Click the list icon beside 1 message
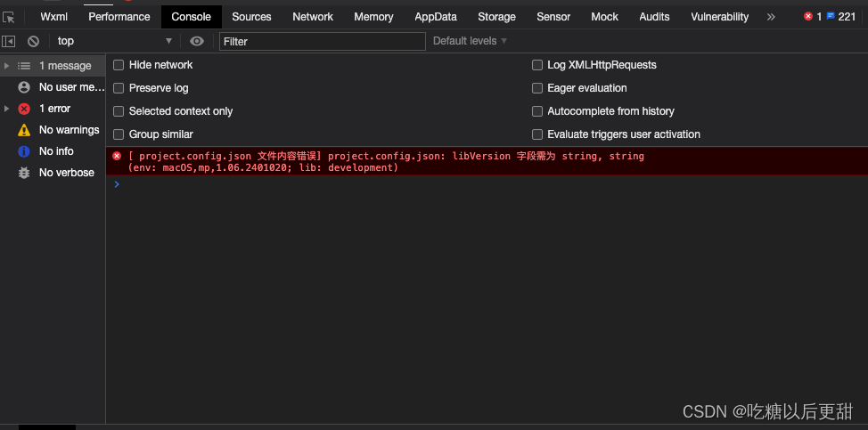The image size is (868, 430). 24,66
